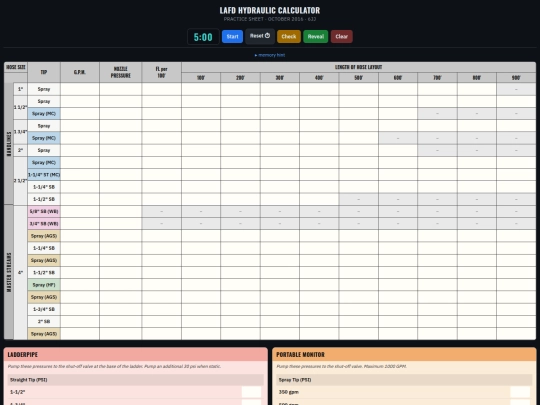
Task: Select the Portable Monitor 350 gpm input
Action: pos(520,392)
